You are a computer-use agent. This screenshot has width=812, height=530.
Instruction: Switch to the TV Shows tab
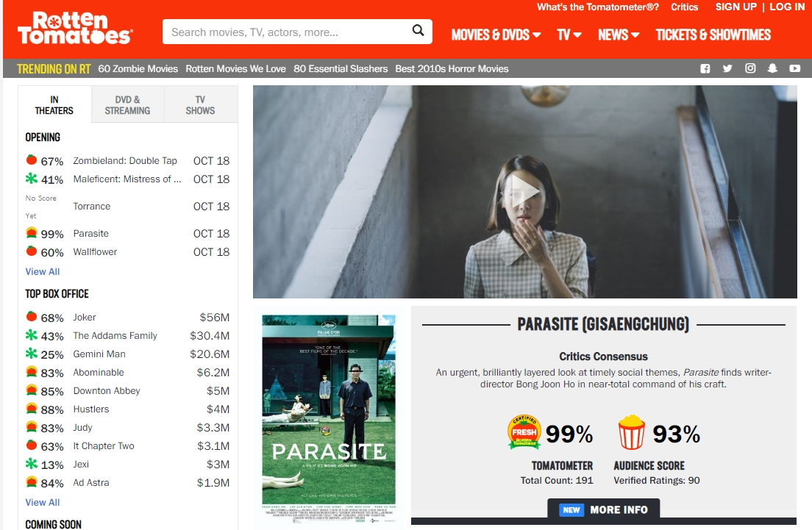pyautogui.click(x=200, y=104)
